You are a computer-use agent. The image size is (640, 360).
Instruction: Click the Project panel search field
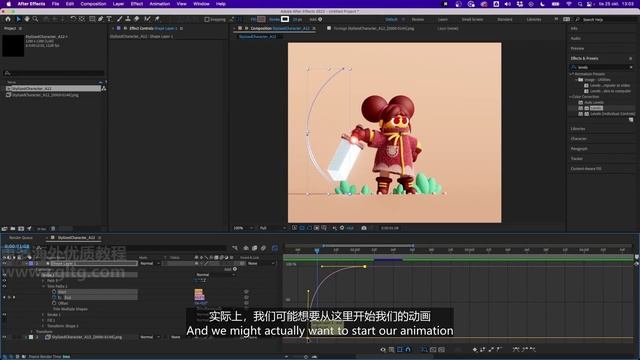(53, 73)
